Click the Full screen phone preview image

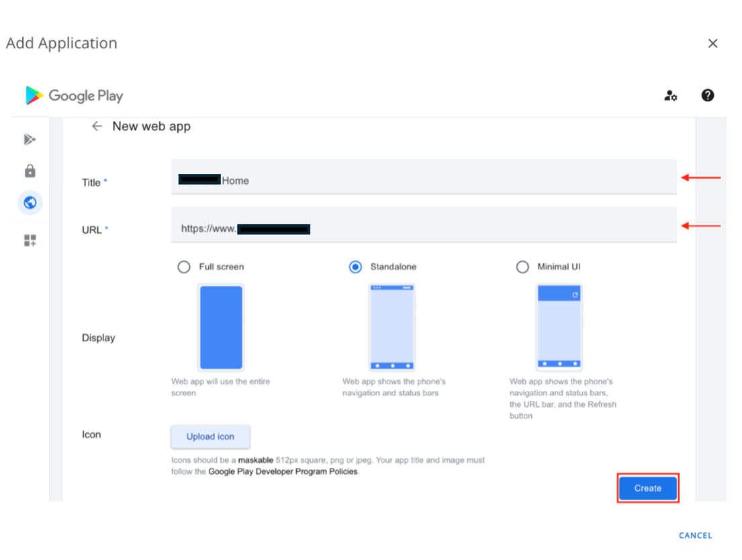[x=221, y=328]
